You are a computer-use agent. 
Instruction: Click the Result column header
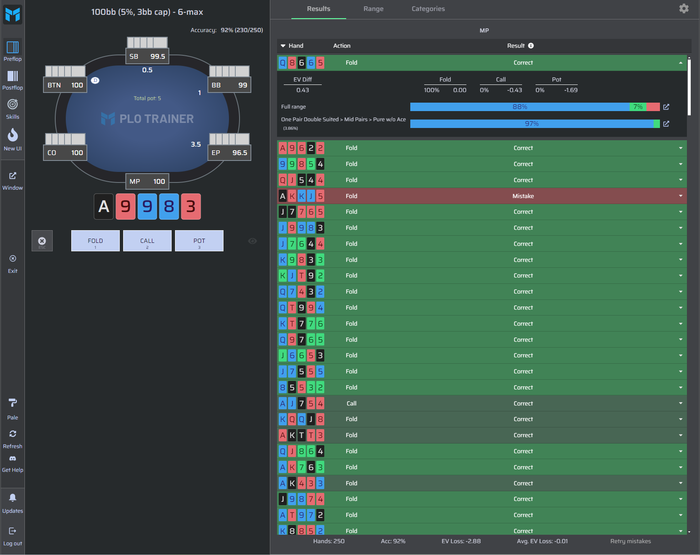[x=516, y=46]
